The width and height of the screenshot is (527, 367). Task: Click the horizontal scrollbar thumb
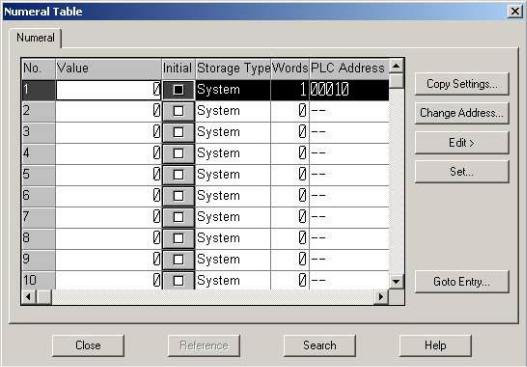pos(44,297)
